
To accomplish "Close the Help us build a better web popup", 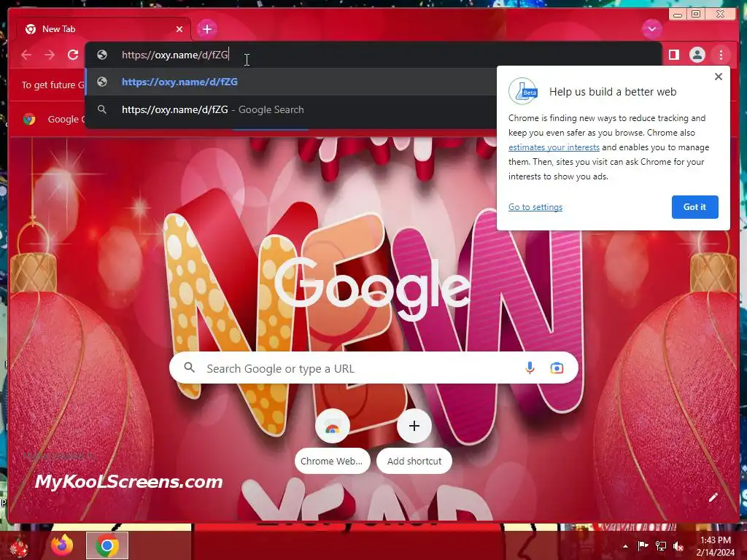I will tap(719, 77).
